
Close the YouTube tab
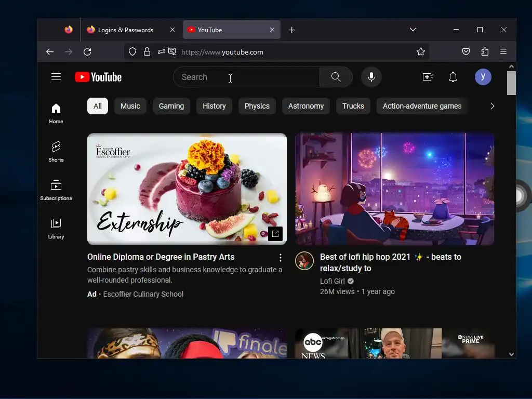272,30
